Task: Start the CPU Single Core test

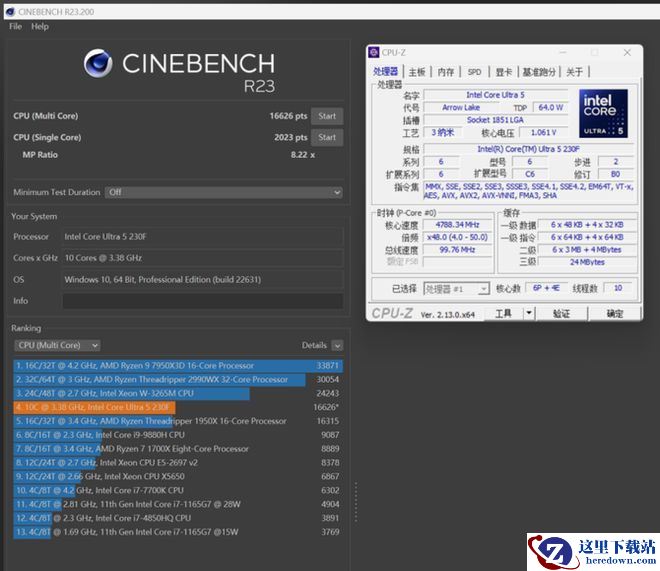Action: (327, 137)
